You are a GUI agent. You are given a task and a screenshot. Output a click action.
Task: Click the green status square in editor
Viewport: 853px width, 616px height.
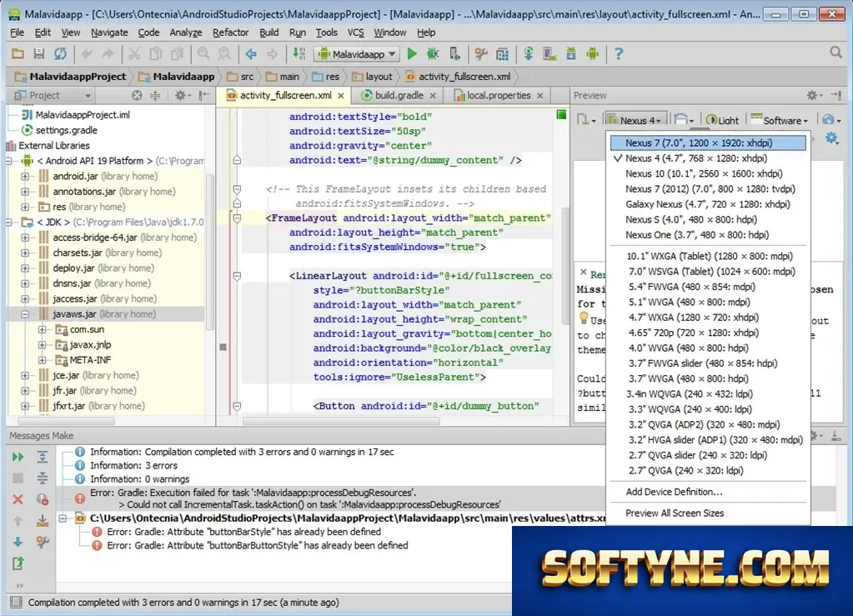click(x=561, y=115)
